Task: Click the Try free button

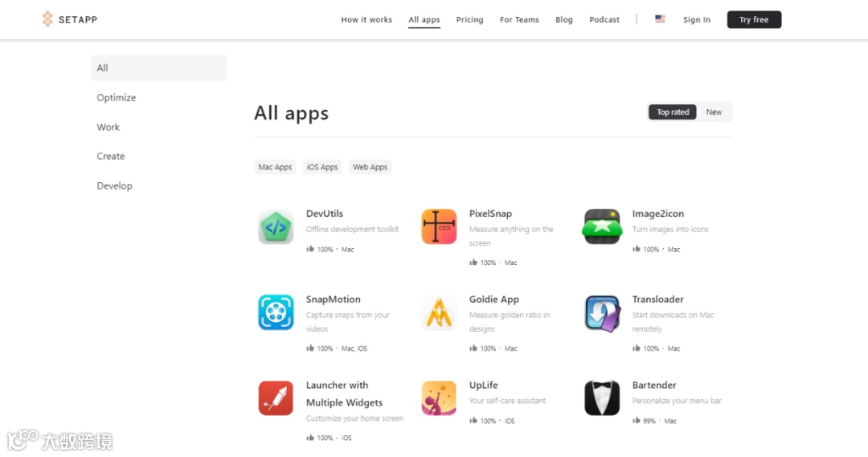Action: tap(754, 19)
